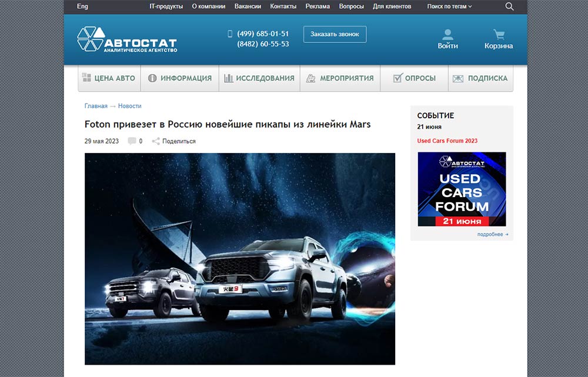The height and width of the screenshot is (377, 588).
Task: Switch language to Eng
Action: tap(82, 6)
